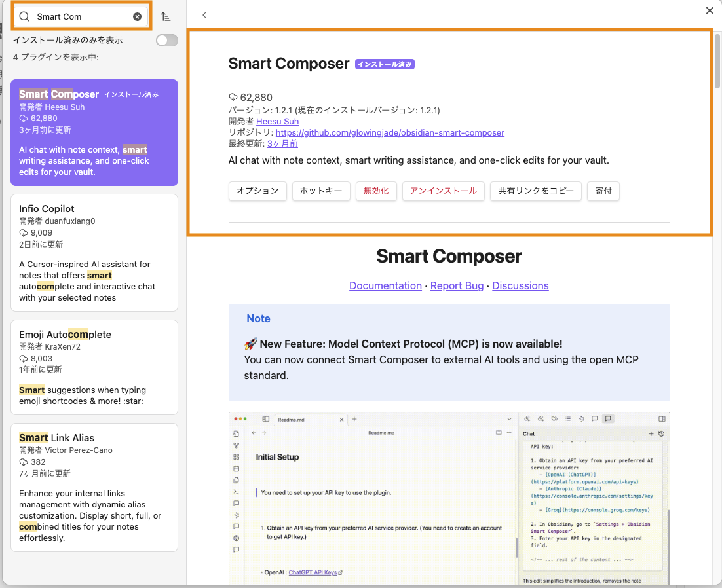Open the sort order options icon
Viewport: 722px width, 588px height.
pyautogui.click(x=166, y=16)
